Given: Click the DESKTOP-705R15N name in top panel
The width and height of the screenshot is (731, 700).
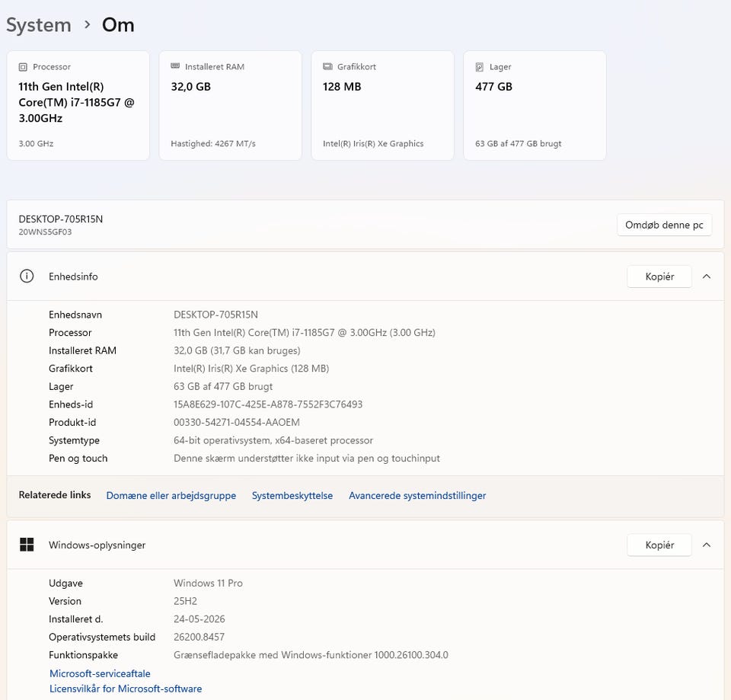Looking at the screenshot, I should [x=61, y=219].
